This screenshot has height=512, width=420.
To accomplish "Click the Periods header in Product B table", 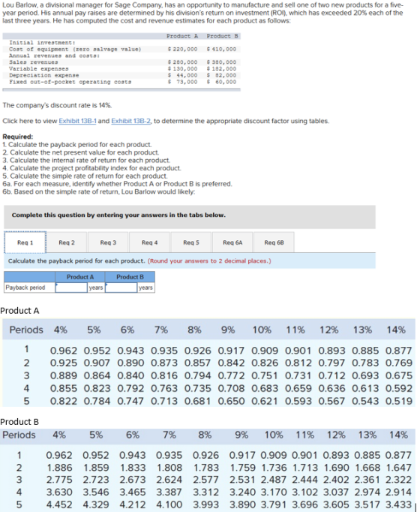I will pyautogui.click(x=19, y=435).
